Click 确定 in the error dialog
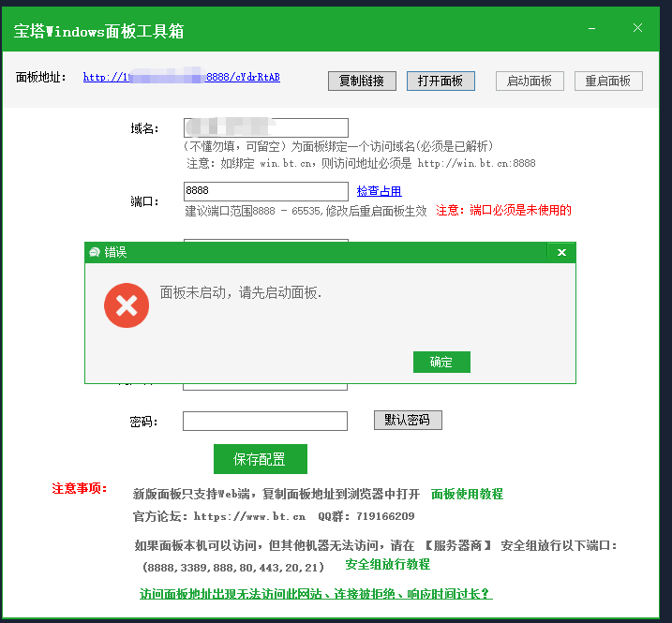Screen dimensions: 672x623 click(441, 362)
